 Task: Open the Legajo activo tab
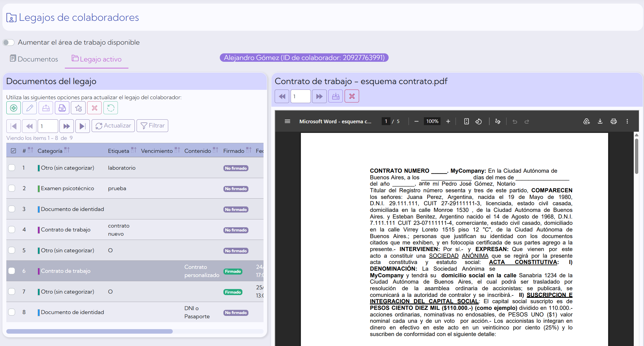point(96,59)
